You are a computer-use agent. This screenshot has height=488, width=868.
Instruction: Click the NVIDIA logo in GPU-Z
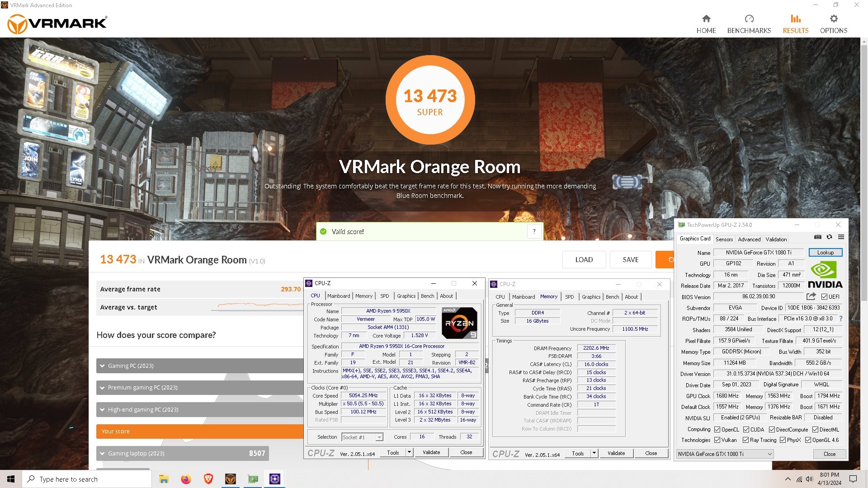coord(825,275)
